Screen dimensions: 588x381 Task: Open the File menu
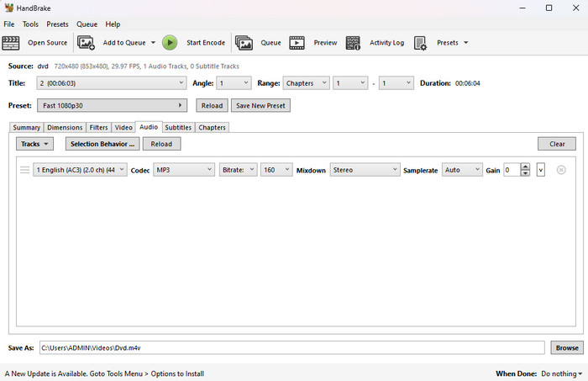pos(9,24)
